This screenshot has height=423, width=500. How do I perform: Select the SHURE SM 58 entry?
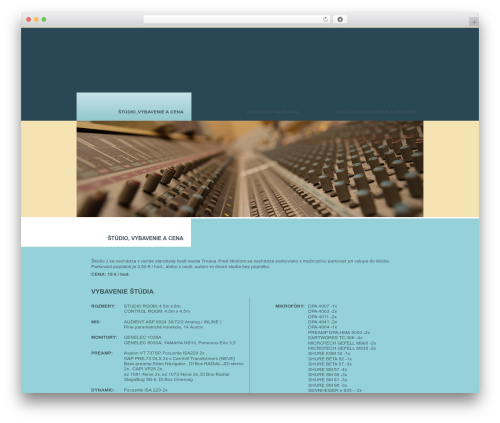[x=327, y=375]
